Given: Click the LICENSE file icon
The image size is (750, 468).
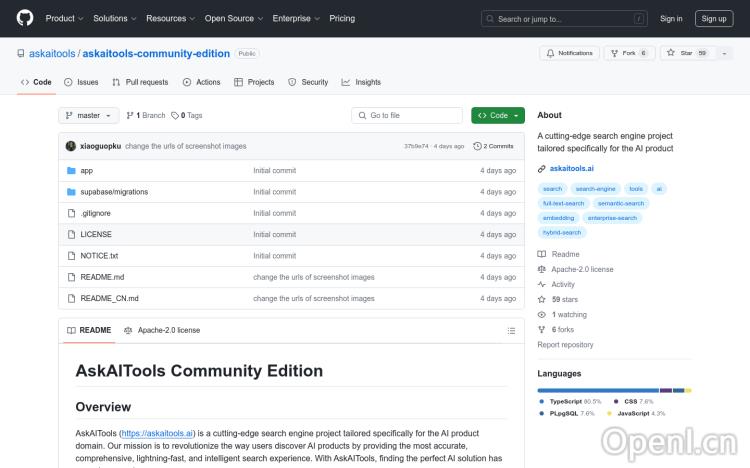Looking at the screenshot, I should pyautogui.click(x=71, y=234).
